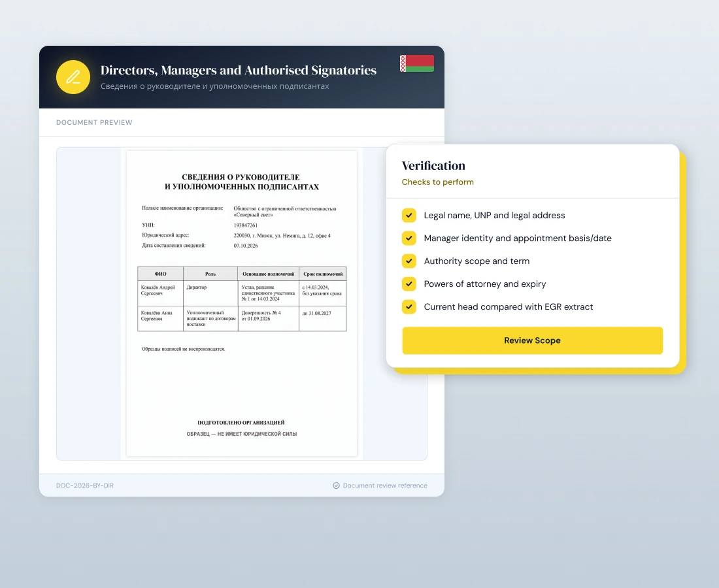This screenshot has width=719, height=588.
Task: Click the Checks to perform subtitle
Action: pyautogui.click(x=437, y=182)
